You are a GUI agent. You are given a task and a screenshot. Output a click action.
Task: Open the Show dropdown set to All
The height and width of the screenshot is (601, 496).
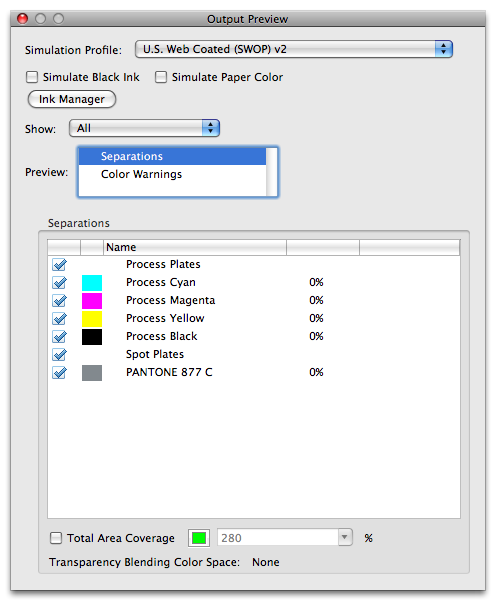click(x=144, y=128)
